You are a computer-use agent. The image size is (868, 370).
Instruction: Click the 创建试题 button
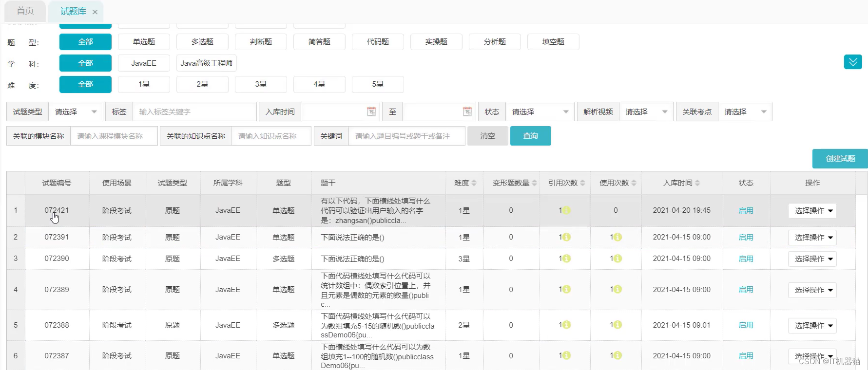click(x=840, y=159)
